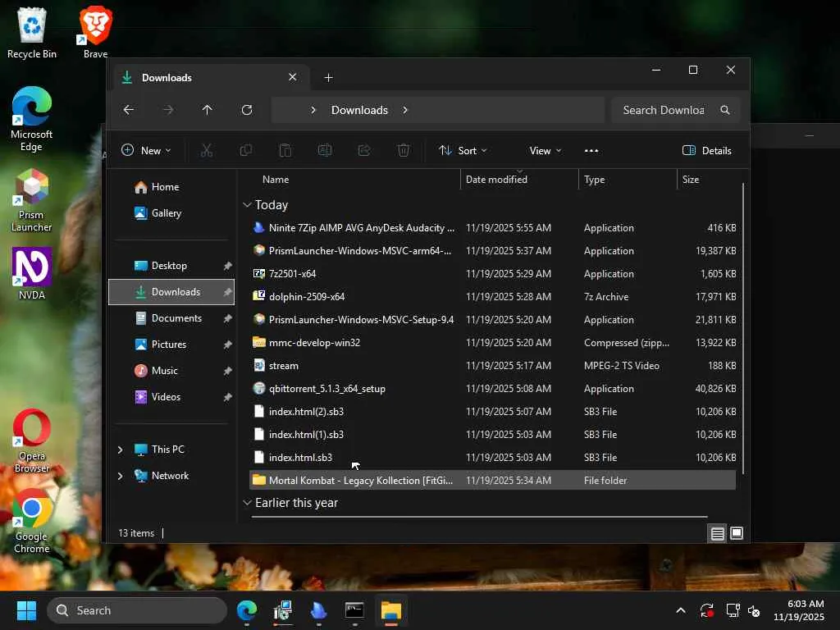
Task: Open Recycle Bin desktop icon
Action: pyautogui.click(x=32, y=33)
